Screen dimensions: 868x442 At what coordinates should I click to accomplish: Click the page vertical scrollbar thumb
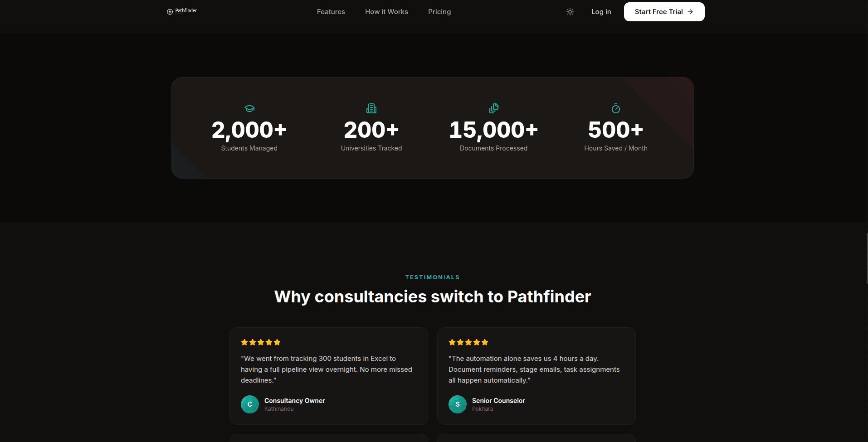pos(867,258)
